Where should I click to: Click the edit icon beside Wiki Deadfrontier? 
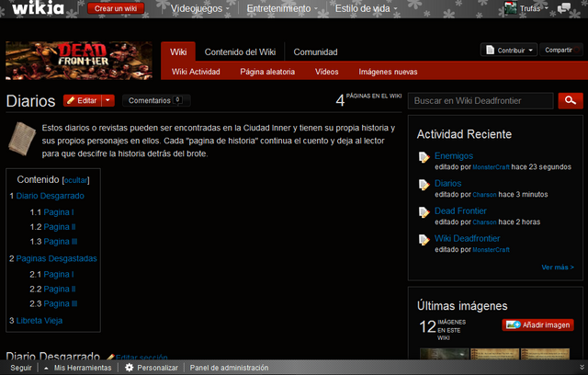point(424,240)
